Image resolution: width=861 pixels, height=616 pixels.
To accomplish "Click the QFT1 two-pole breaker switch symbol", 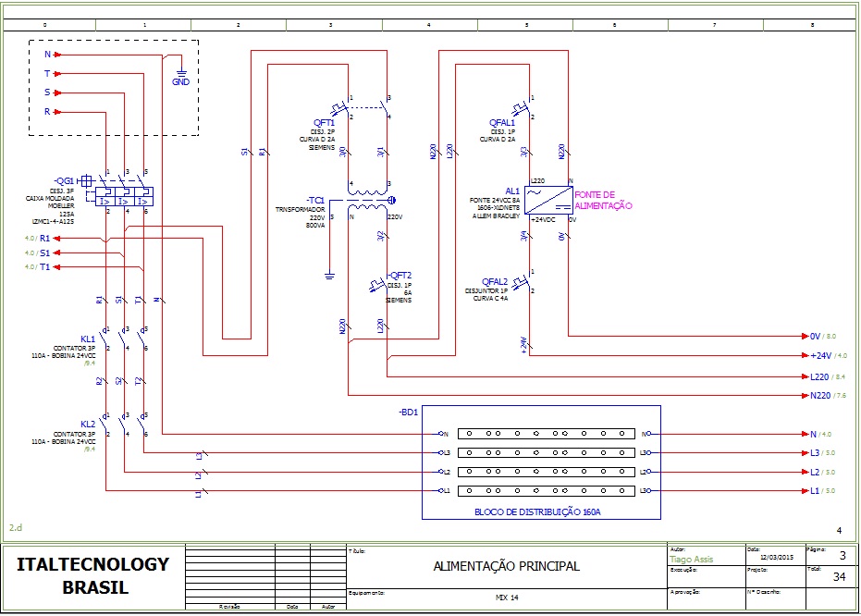I will (367, 107).
